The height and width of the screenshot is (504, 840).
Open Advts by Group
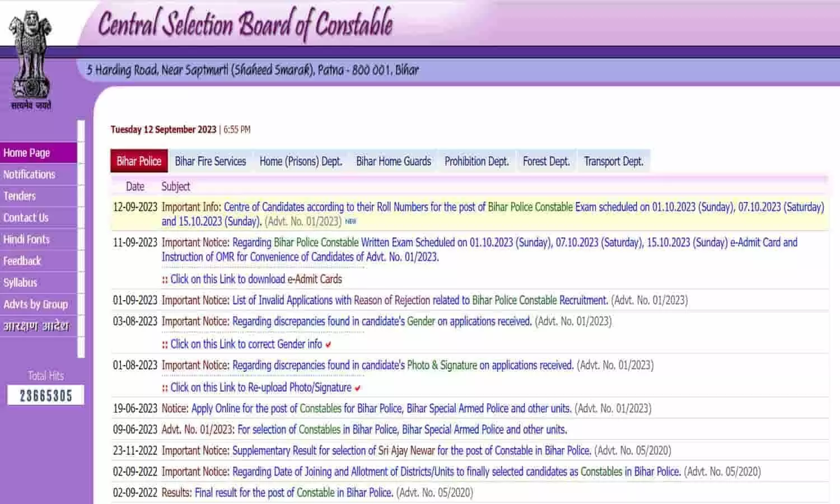[x=35, y=305]
